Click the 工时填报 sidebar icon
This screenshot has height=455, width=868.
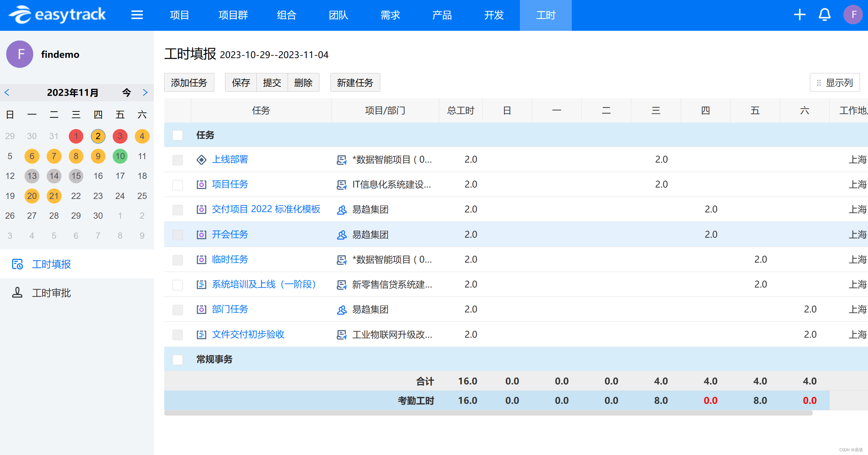(x=17, y=264)
